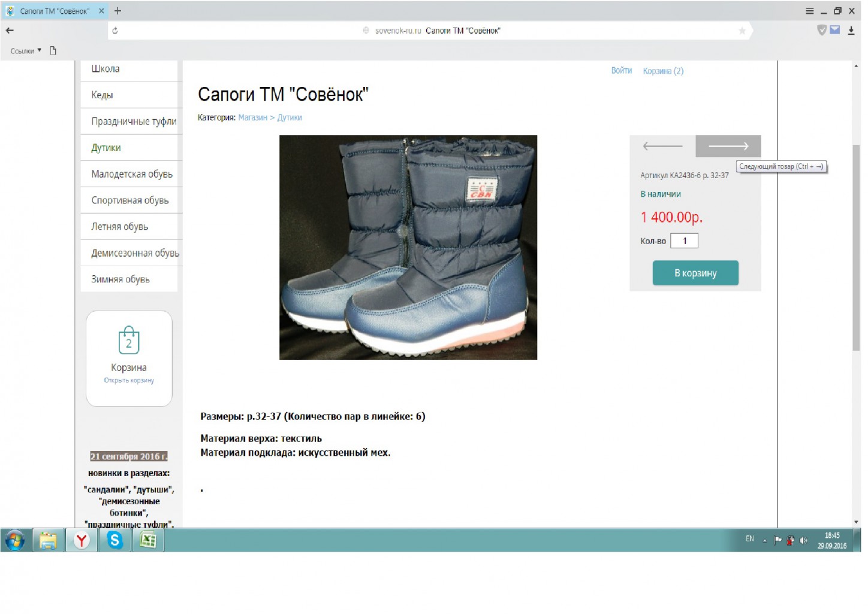Click the boots product image
This screenshot has height=614, width=868.
[408, 247]
